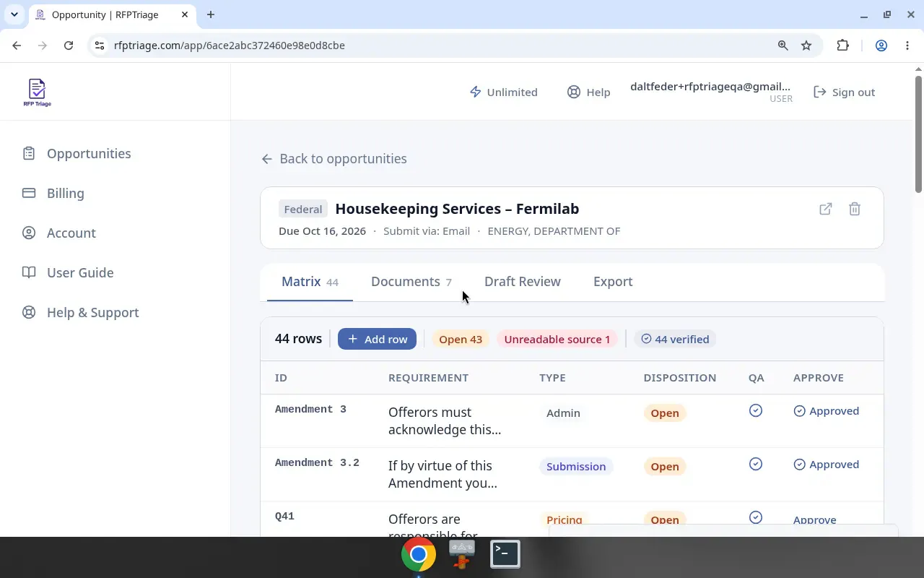Open the Opportunities sidebar item
924x578 pixels.
[77, 153]
